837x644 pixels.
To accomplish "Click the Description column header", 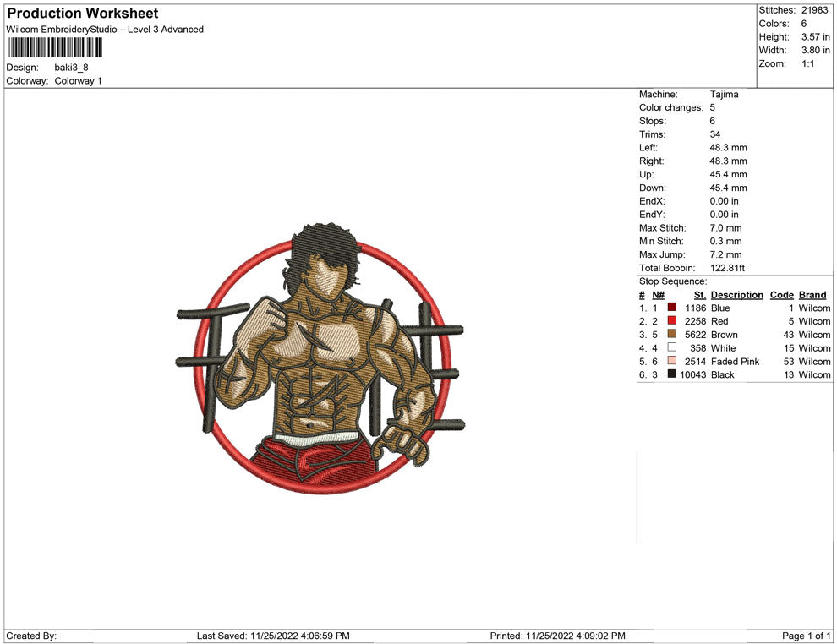I will pos(736,295).
